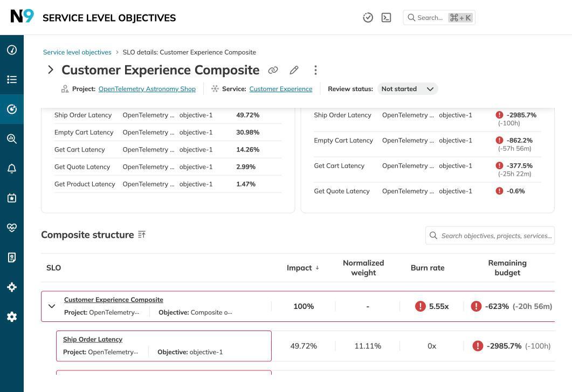Screen dimensions: 572x392
Task: Click the analyze magnifier icon in sidebar
Action: (11, 138)
